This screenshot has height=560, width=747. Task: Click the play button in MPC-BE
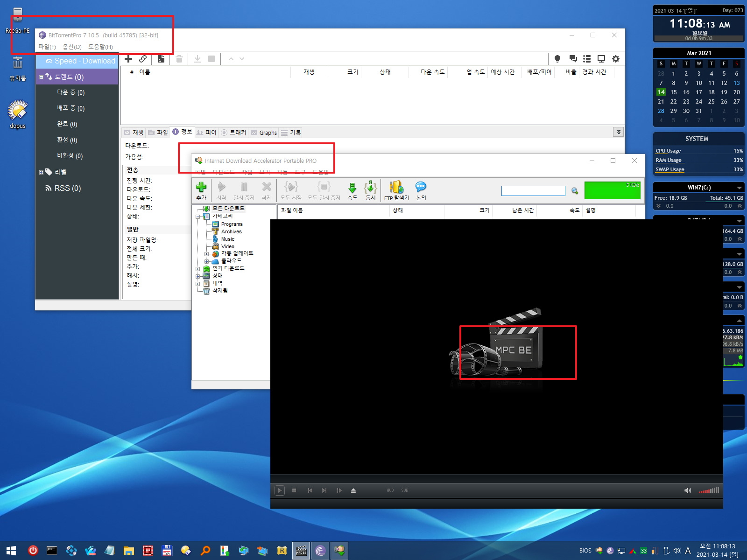pos(280,490)
